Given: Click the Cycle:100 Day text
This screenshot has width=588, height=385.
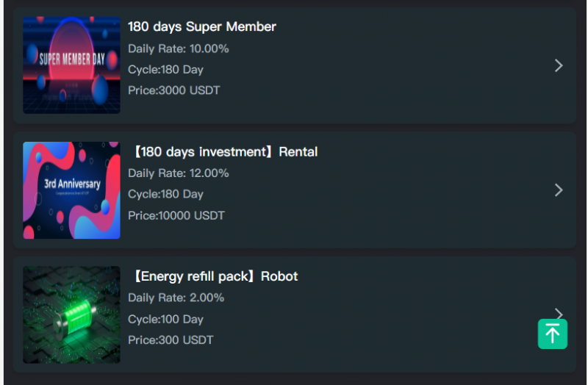Looking at the screenshot, I should tap(165, 320).
